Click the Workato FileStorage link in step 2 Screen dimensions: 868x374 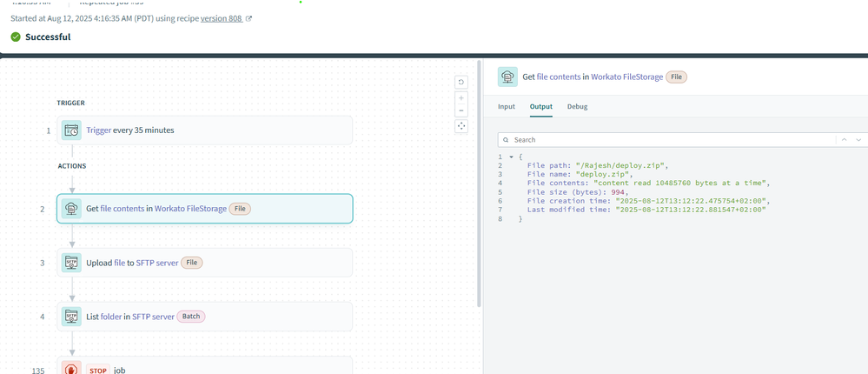pos(190,209)
